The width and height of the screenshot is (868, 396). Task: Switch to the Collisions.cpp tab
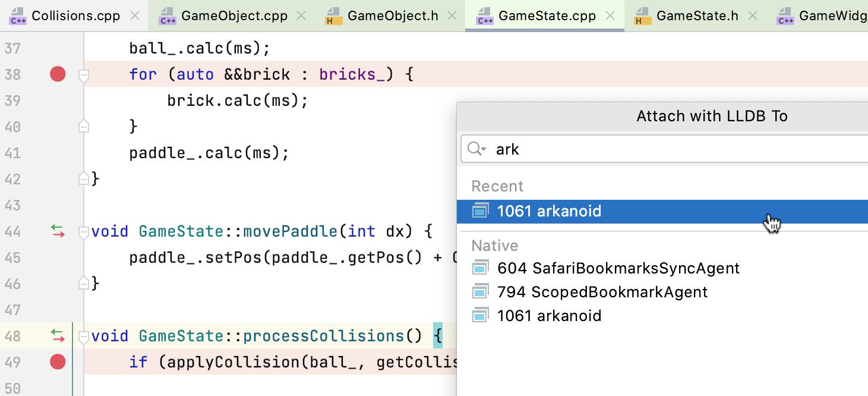[x=75, y=16]
